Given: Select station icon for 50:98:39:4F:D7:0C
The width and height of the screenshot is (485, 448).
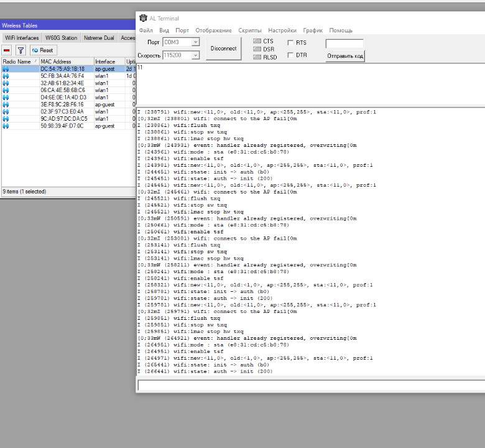Looking at the screenshot, I should tap(6, 126).
